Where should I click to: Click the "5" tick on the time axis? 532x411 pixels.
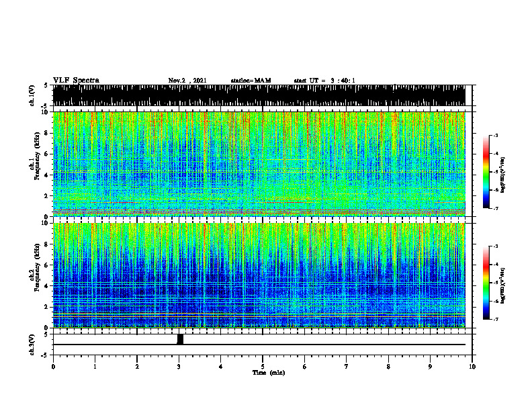coord(263,367)
